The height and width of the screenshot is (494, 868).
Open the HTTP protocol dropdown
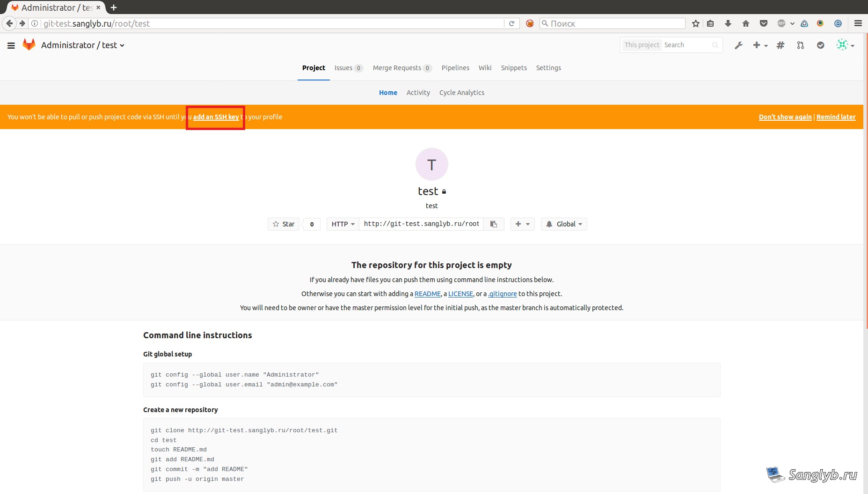pyautogui.click(x=343, y=224)
